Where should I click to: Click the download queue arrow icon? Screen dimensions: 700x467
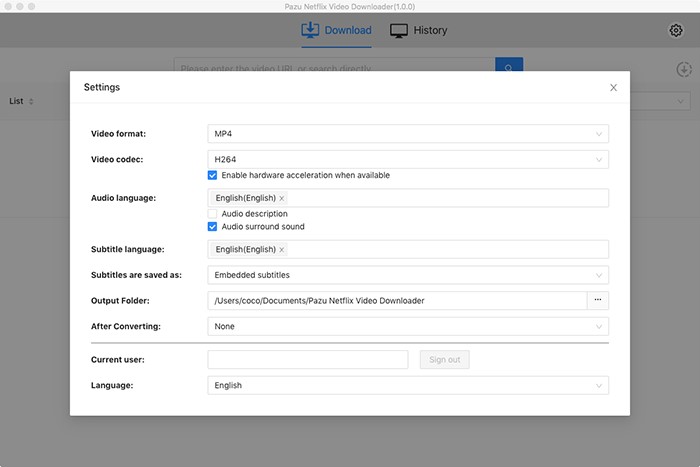[x=684, y=69]
